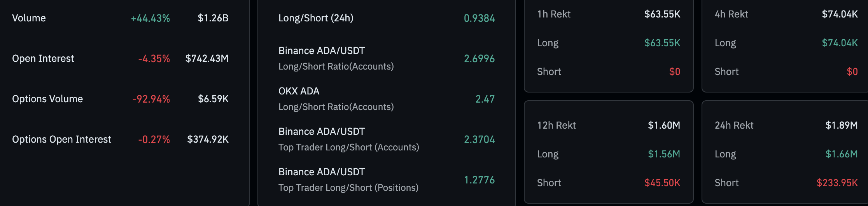
Task: Click the 24h Long value $1.66M
Action: pyautogui.click(x=842, y=154)
